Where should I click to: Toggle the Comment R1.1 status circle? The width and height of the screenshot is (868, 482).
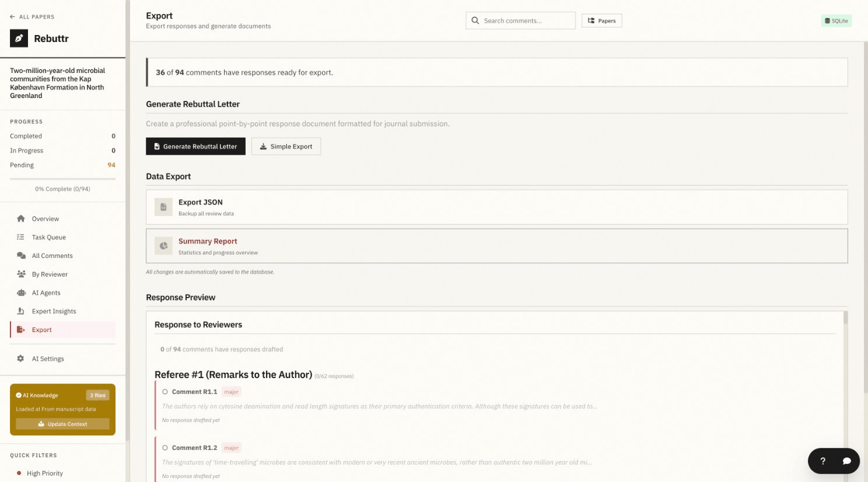point(165,392)
